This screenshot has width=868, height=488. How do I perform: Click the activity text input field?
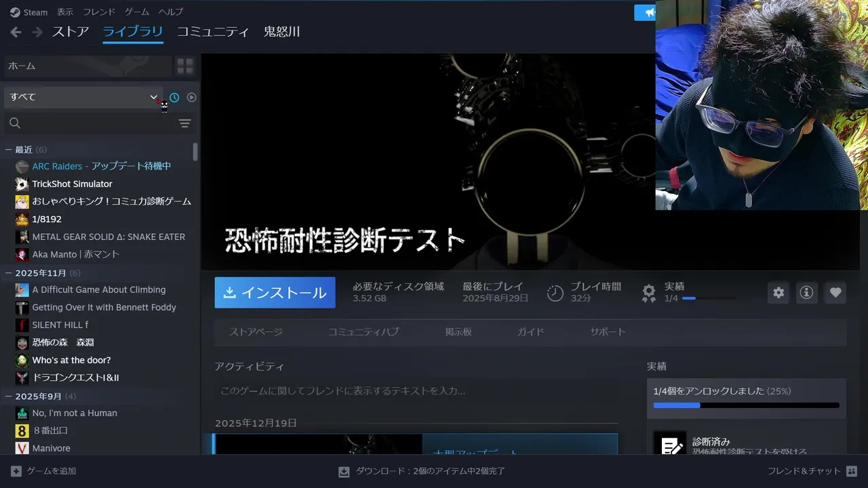tap(416, 391)
